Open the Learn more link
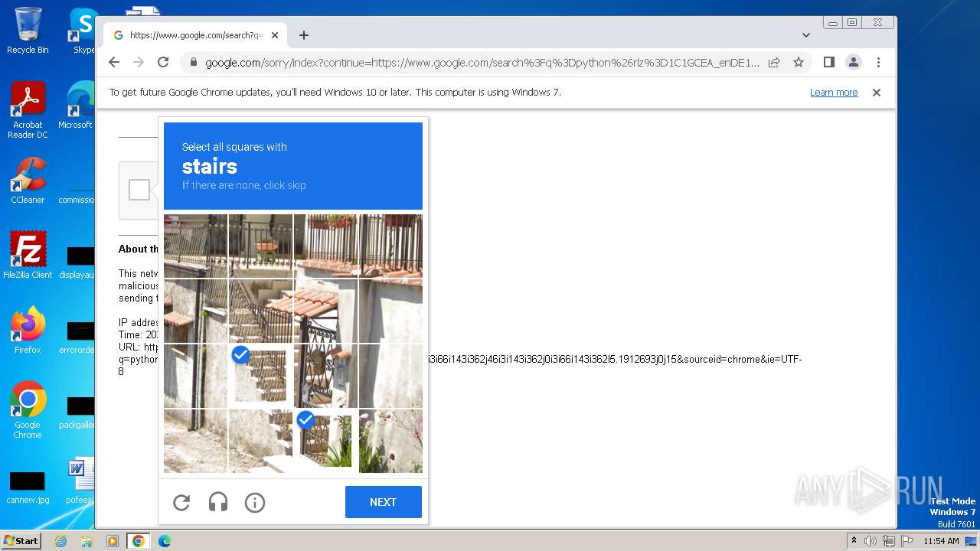This screenshot has width=980, height=551. tap(834, 93)
